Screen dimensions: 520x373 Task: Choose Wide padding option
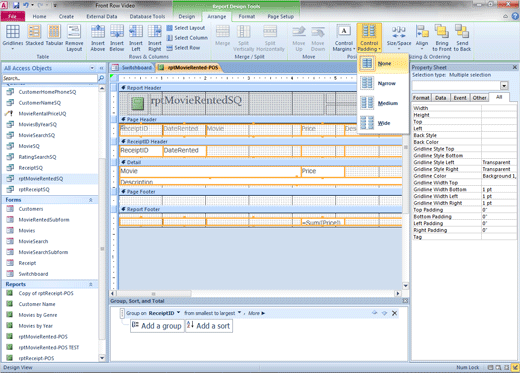pyautogui.click(x=383, y=123)
